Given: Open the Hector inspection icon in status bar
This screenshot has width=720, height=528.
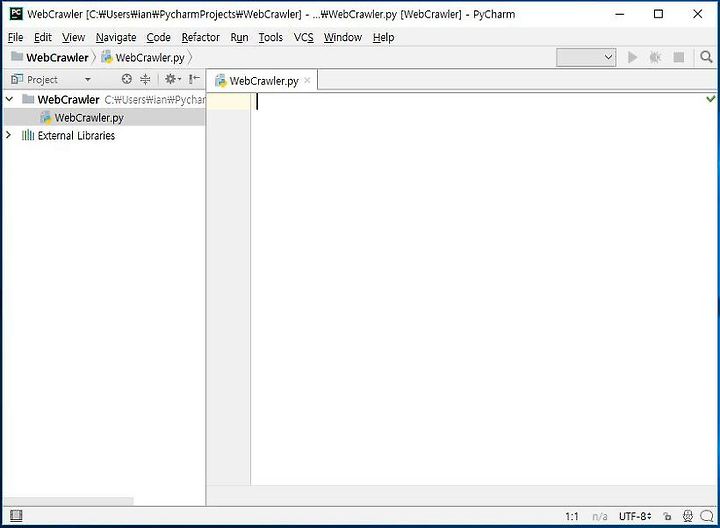Looking at the screenshot, I should click(x=687, y=516).
